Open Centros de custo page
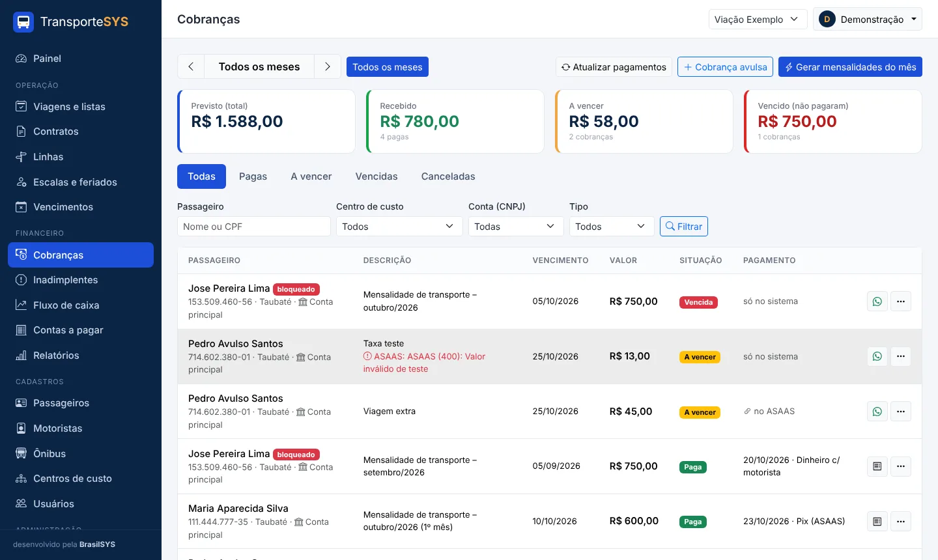Image resolution: width=938 pixels, height=560 pixels. click(81, 479)
